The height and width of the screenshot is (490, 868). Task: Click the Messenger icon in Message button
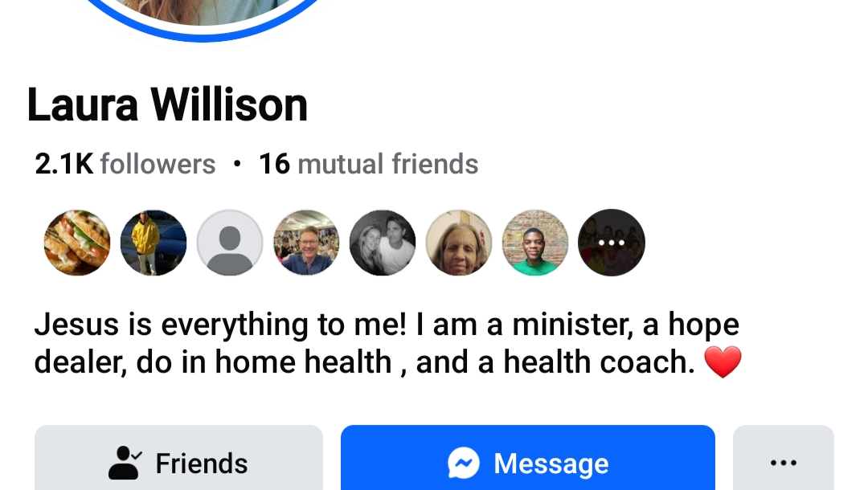[464, 463]
